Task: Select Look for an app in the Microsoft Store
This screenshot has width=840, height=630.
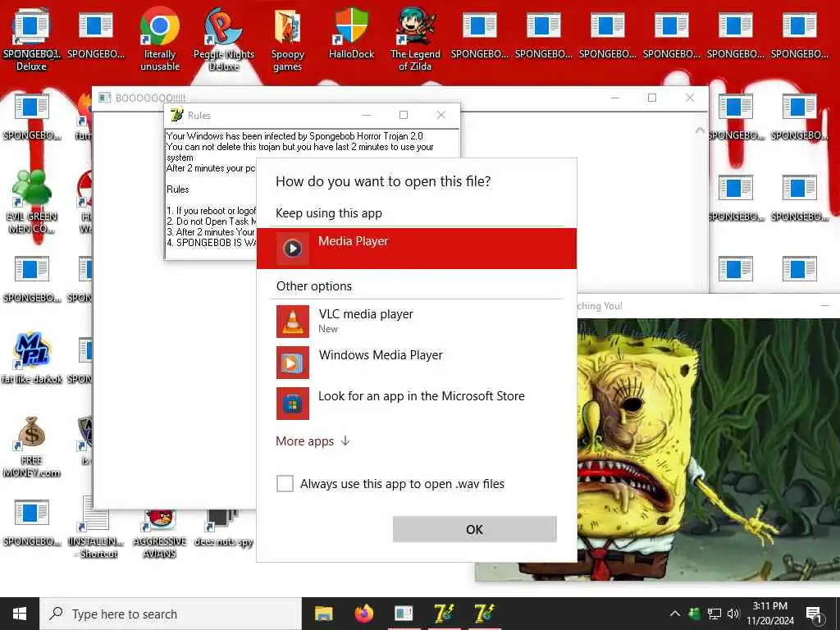Action: [x=416, y=403]
